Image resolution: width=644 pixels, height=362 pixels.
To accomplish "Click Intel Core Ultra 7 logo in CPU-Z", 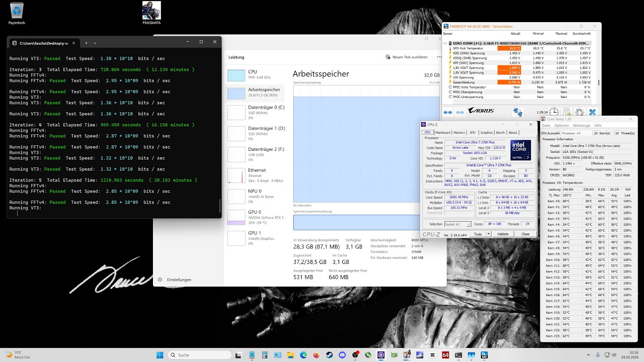I will pyautogui.click(x=520, y=150).
